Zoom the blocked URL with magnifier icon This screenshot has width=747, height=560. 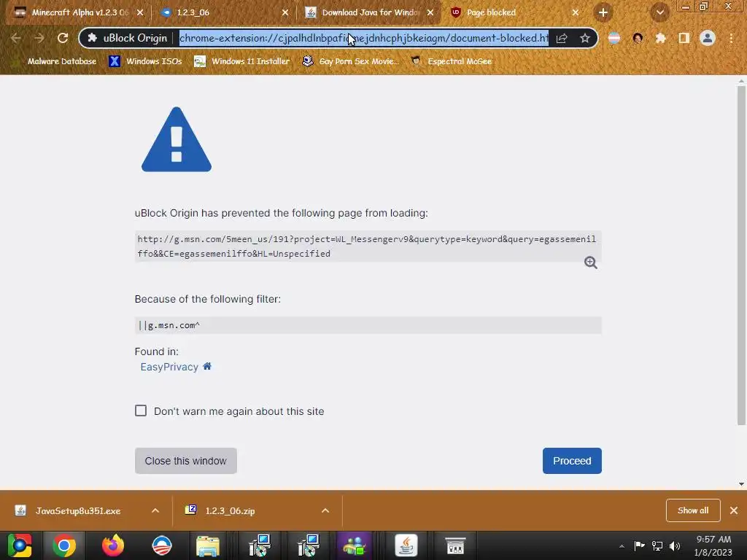click(x=591, y=262)
